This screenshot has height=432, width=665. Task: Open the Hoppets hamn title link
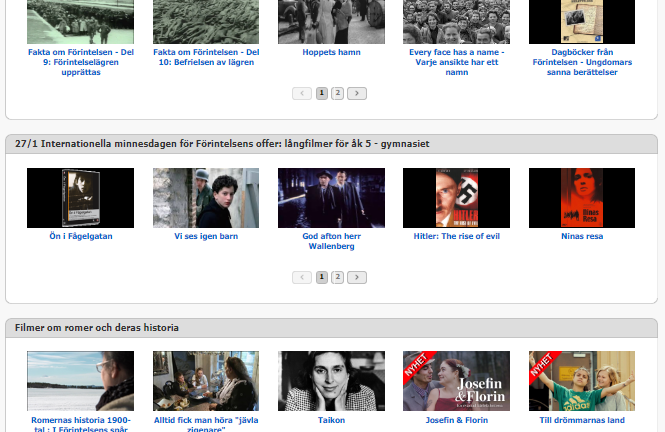point(331,52)
